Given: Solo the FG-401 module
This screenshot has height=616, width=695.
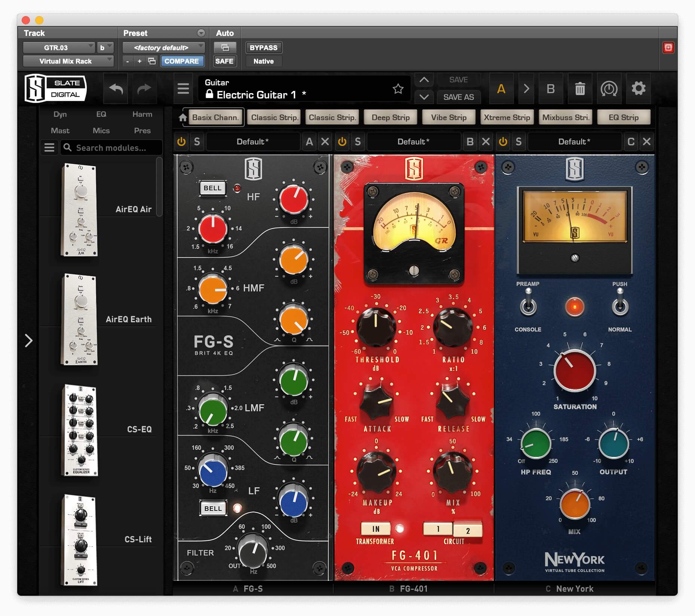Looking at the screenshot, I should 358,141.
